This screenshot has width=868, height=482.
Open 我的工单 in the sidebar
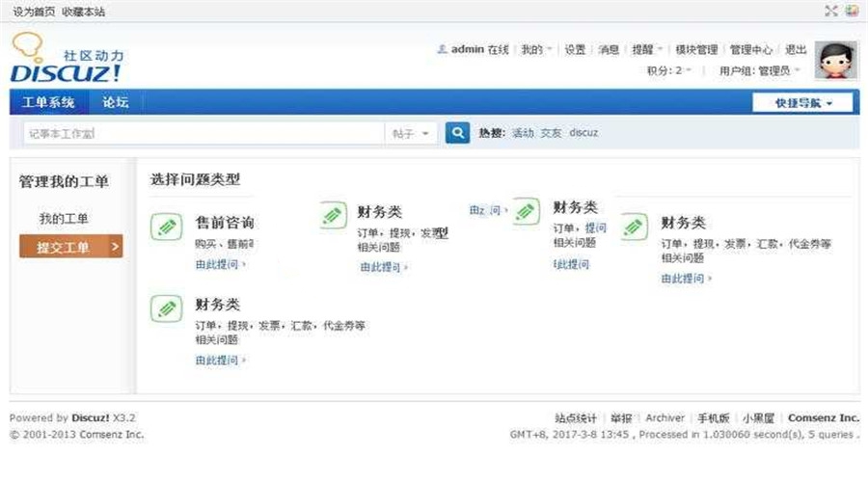tap(64, 219)
